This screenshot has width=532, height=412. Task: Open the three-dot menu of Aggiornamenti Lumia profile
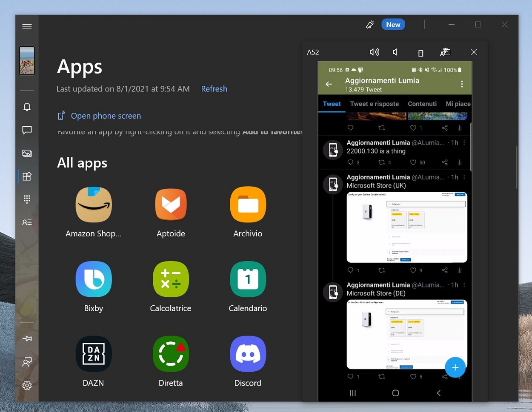pyautogui.click(x=462, y=84)
